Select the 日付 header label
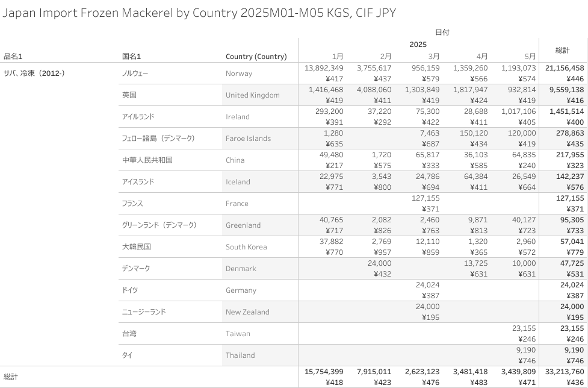Viewport: 588px width, 388px height. 442,33
